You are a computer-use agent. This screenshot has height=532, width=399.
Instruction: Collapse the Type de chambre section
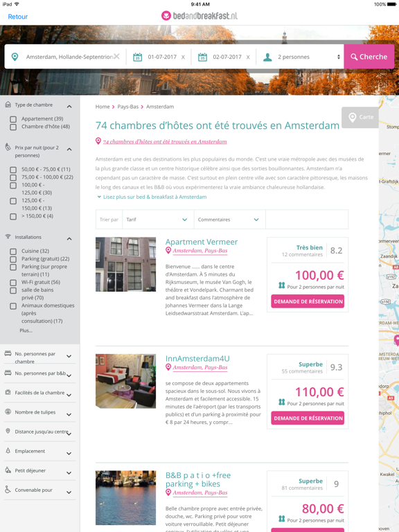(x=69, y=106)
